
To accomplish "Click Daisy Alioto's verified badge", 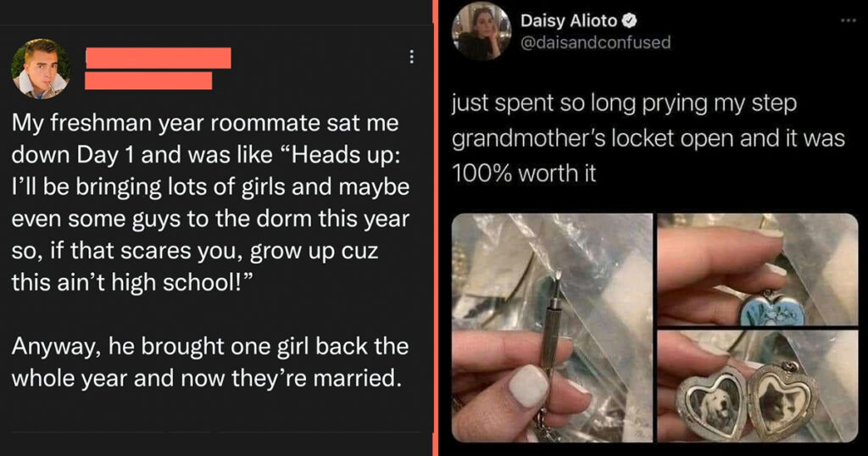I will 630,21.
